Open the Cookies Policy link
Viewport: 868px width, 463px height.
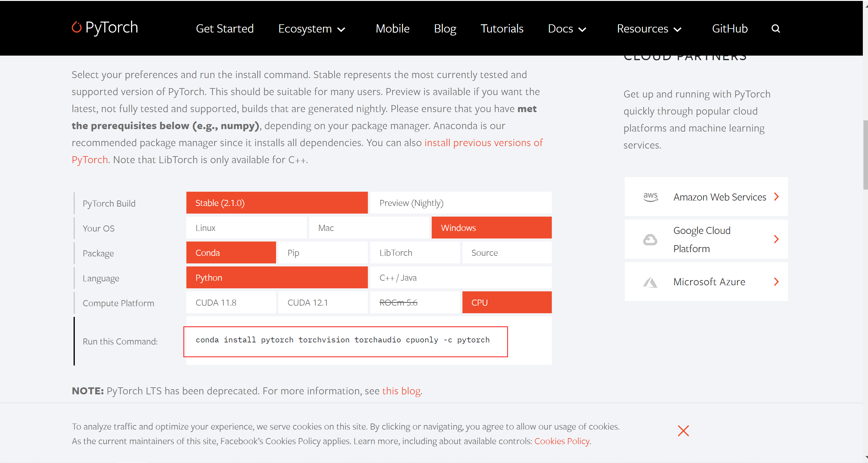point(562,441)
